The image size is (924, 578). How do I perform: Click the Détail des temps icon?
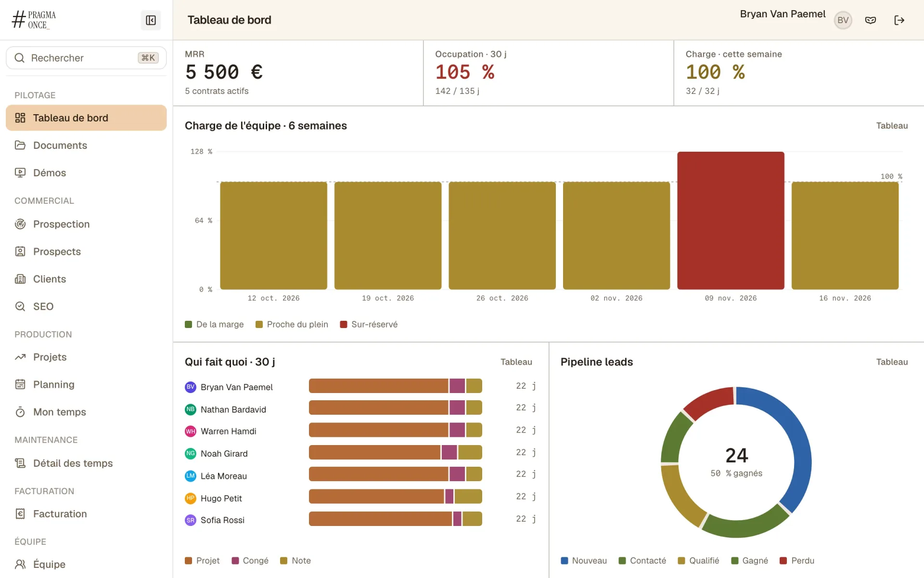[x=20, y=463]
